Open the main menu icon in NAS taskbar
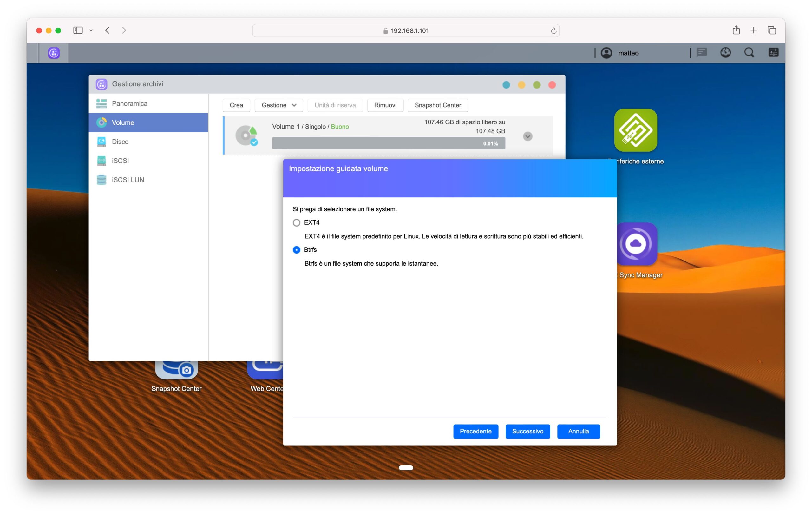 click(x=54, y=53)
